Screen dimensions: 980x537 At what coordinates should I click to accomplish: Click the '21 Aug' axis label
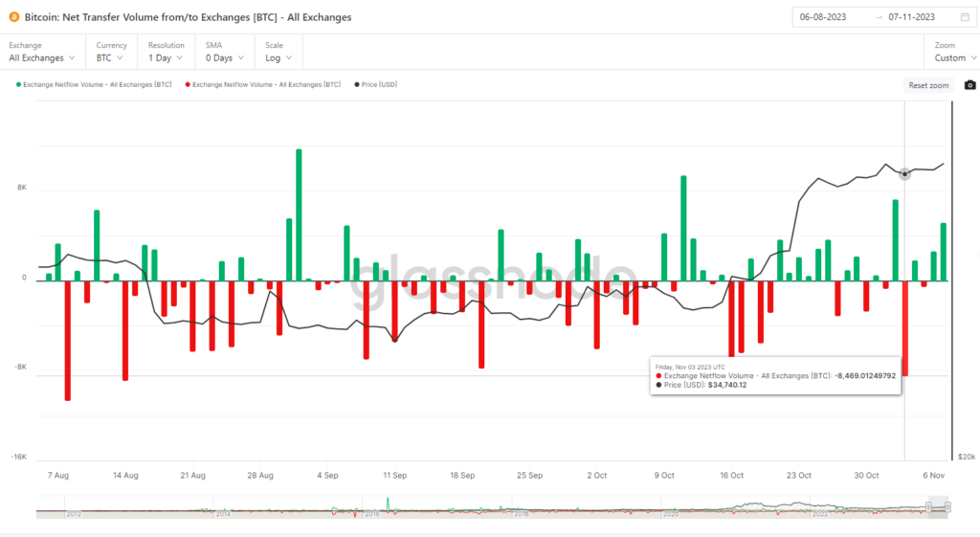coord(192,476)
